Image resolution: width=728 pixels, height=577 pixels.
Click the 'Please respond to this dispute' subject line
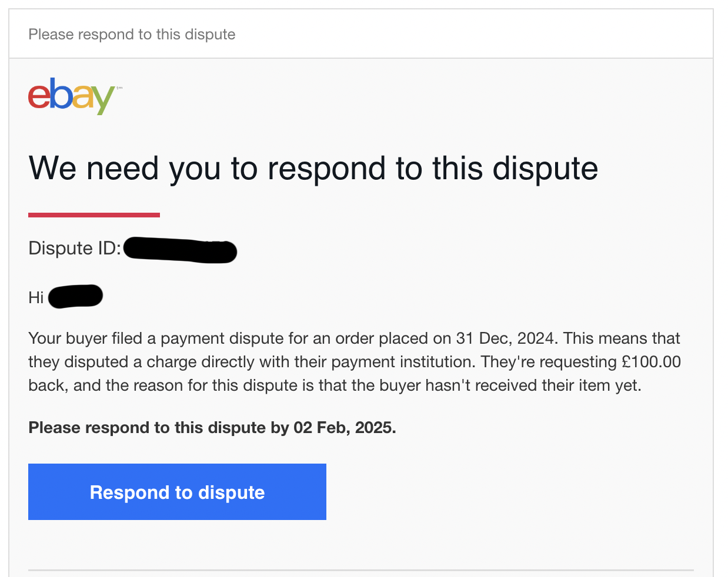tap(132, 34)
